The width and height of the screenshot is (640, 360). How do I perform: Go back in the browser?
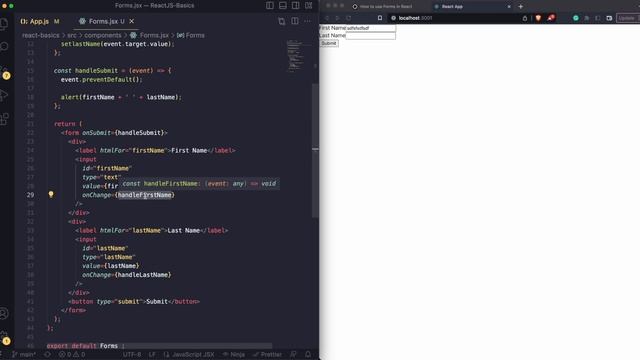[x=327, y=18]
